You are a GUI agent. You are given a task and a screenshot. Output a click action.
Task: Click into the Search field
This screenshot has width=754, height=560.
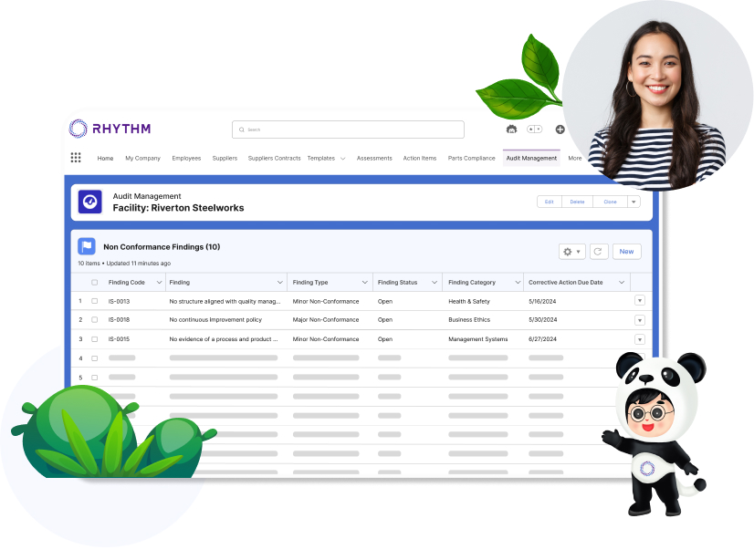[x=348, y=130]
